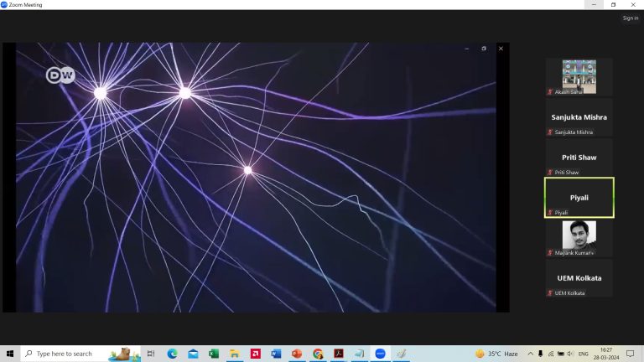Open Mail app from taskbar
This screenshot has height=362, width=644.
[193, 354]
